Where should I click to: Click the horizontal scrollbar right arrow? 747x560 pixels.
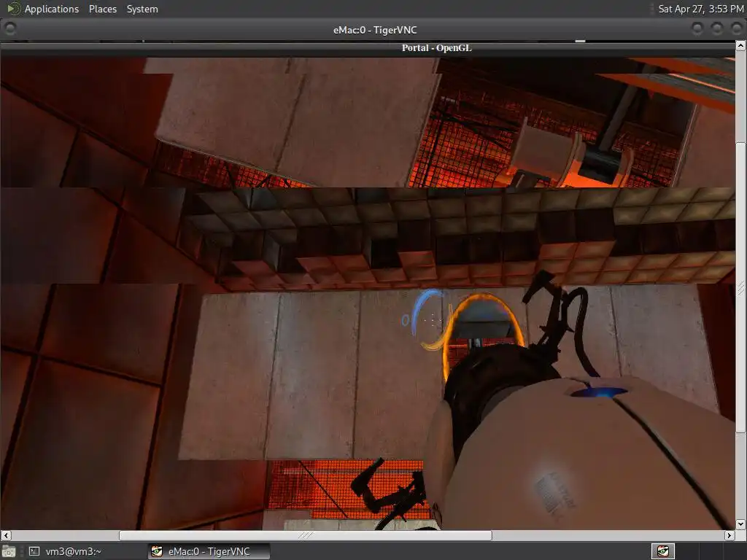pyautogui.click(x=729, y=535)
